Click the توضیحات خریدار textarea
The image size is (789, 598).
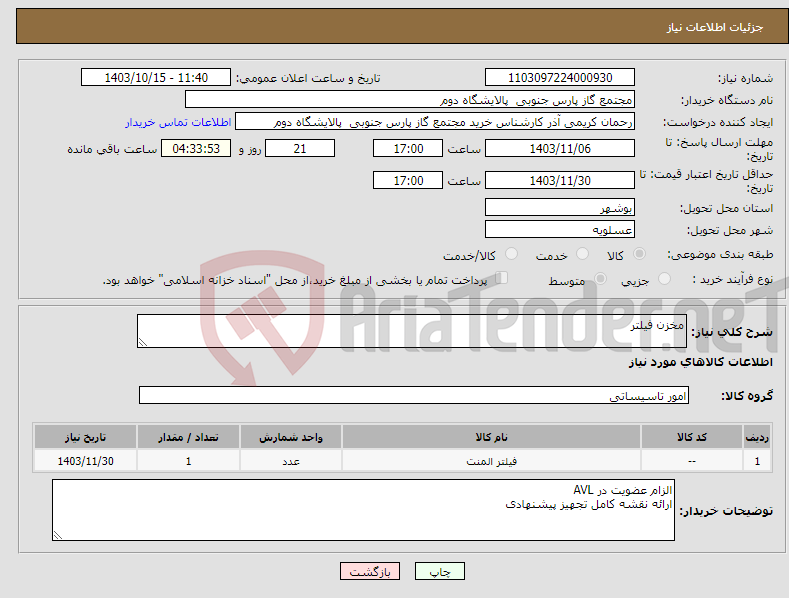coord(363,510)
